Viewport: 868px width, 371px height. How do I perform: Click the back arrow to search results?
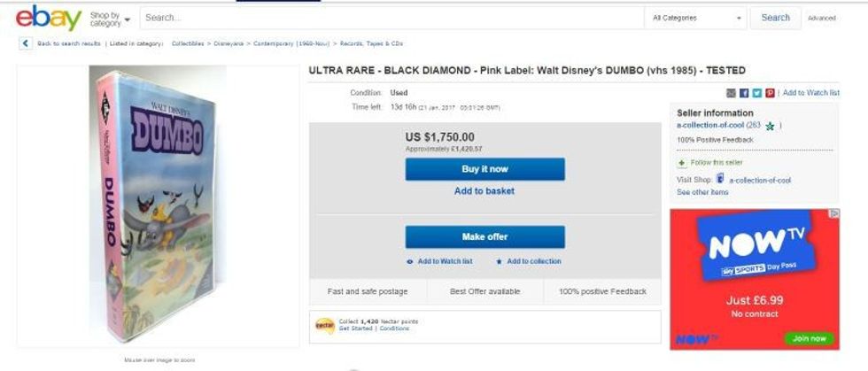pyautogui.click(x=25, y=43)
